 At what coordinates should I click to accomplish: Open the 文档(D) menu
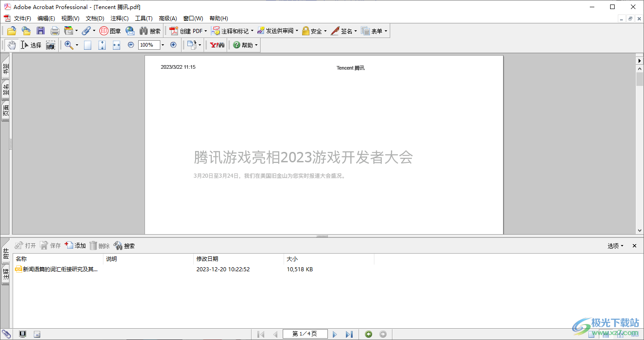[x=95, y=19]
